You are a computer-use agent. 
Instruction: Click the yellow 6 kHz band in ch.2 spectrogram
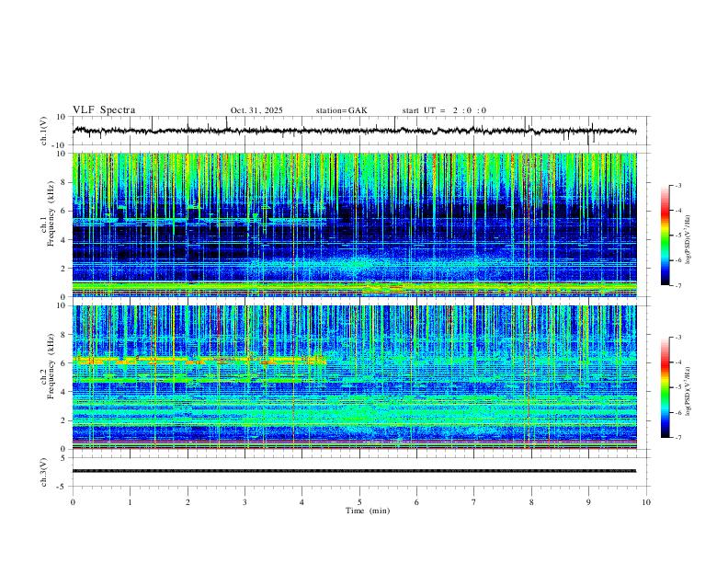[199, 360]
